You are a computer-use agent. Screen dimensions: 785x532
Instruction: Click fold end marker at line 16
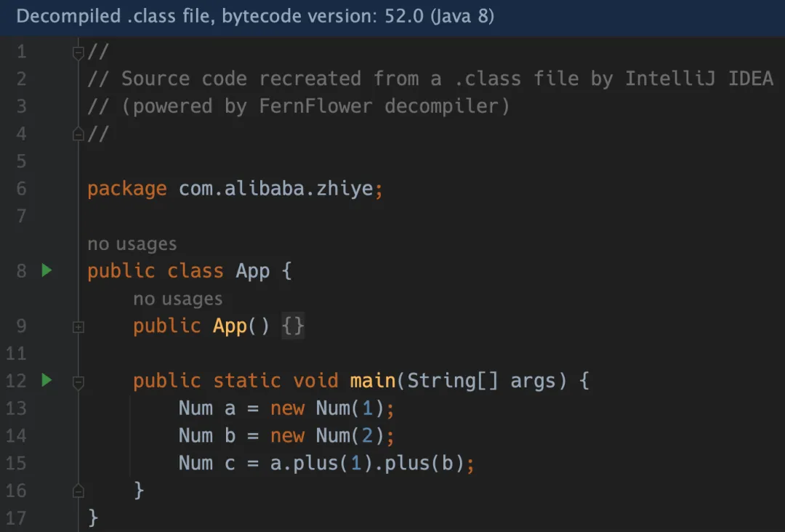78,491
